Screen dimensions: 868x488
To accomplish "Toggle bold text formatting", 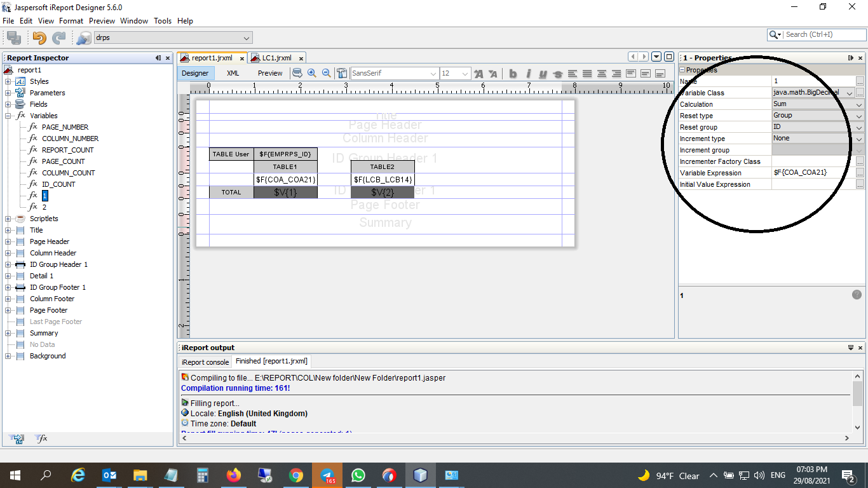I will (513, 74).
